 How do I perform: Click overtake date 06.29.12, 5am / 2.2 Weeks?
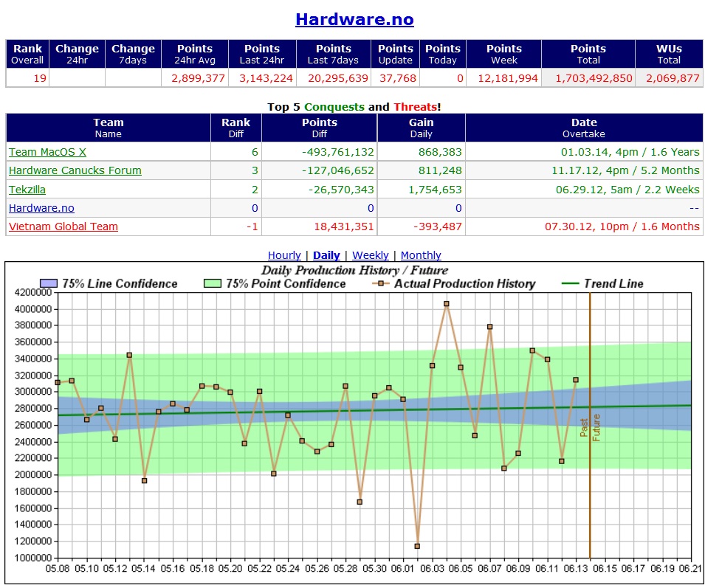tap(627, 190)
